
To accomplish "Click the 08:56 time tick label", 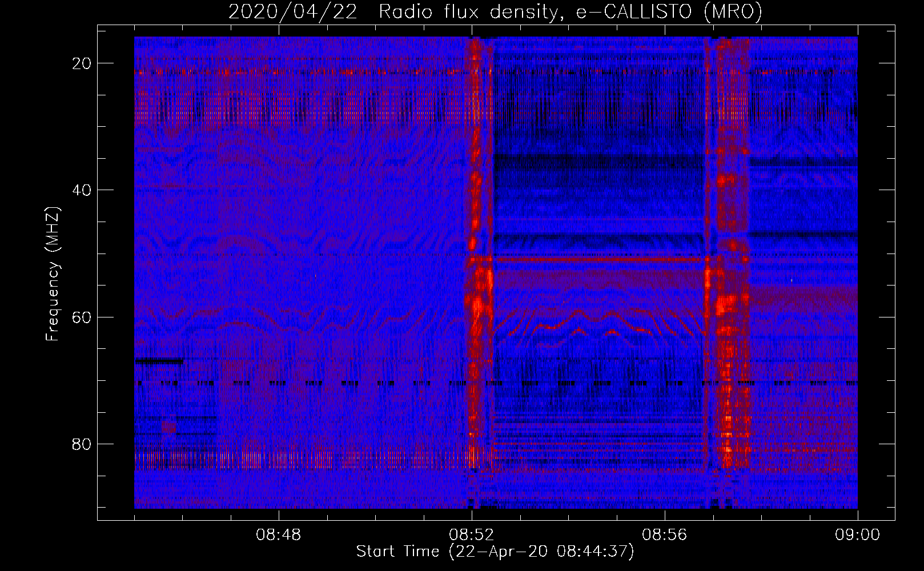I will (665, 535).
